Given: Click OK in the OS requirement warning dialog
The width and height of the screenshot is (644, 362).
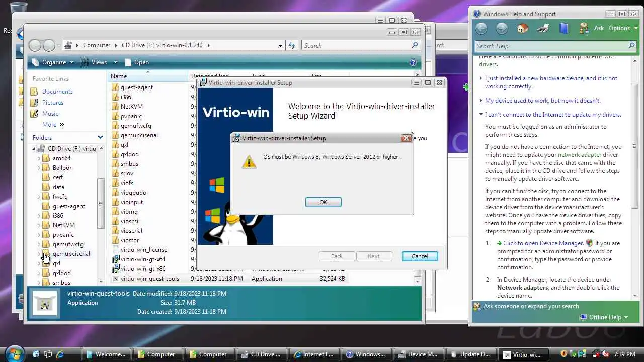Looking at the screenshot, I should 323,202.
